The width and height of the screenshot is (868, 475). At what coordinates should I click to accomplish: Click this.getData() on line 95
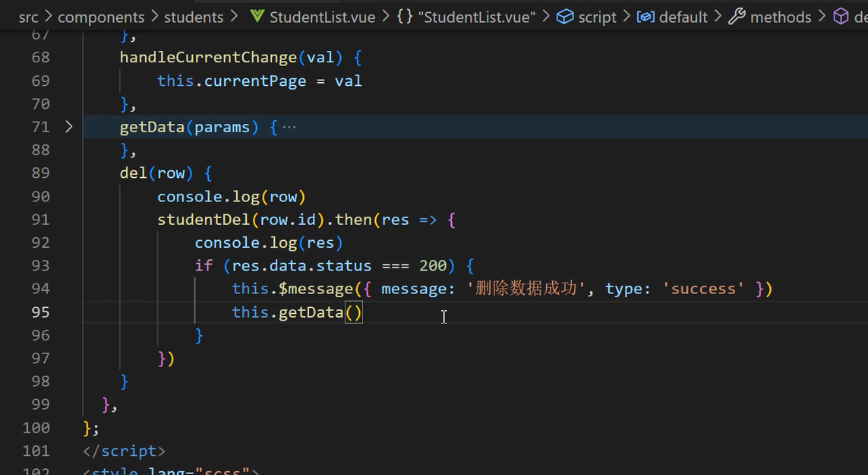pyautogui.click(x=297, y=312)
